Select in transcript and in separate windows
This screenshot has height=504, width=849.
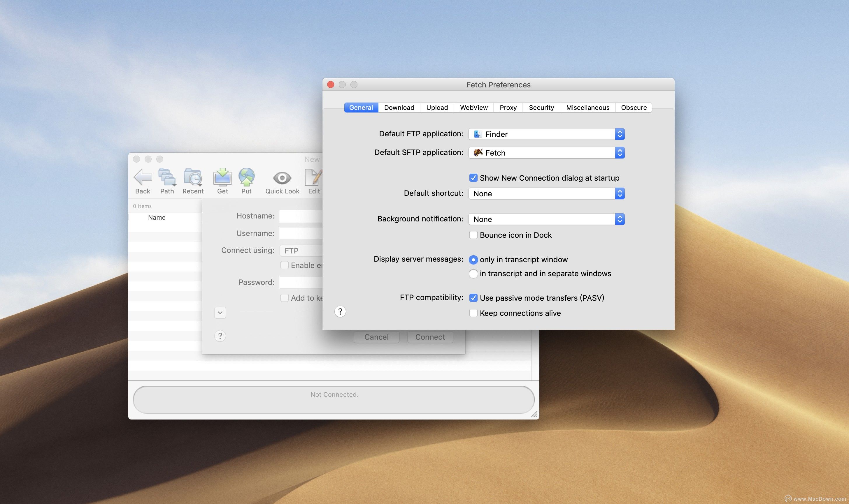473,273
